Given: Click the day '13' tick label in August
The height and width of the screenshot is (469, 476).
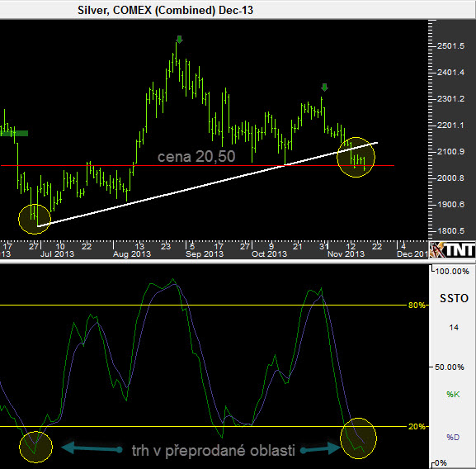Looking at the screenshot, I should tap(139, 246).
